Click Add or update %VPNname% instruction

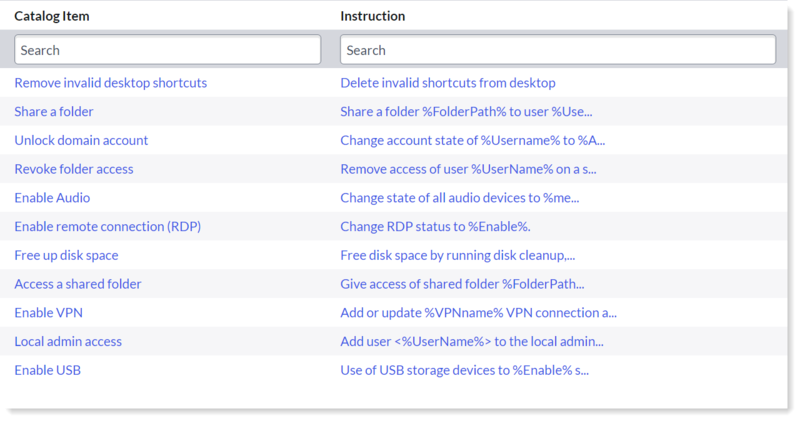(479, 312)
